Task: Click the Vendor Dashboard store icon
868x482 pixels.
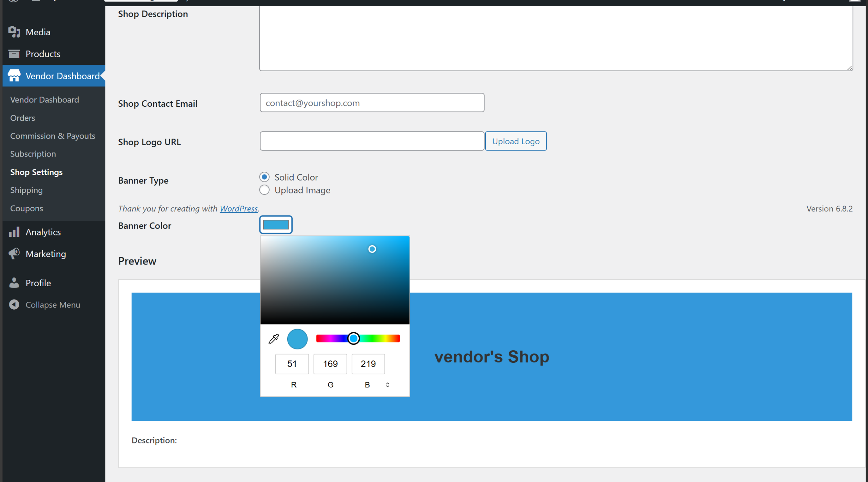Action: point(14,76)
